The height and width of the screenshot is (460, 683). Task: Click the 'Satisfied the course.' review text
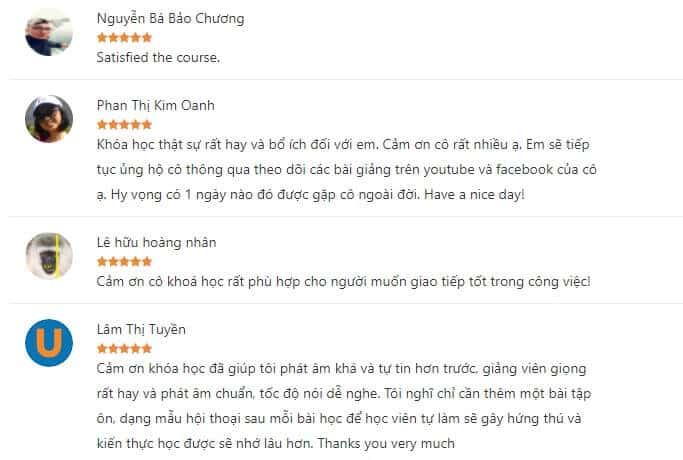(158, 58)
